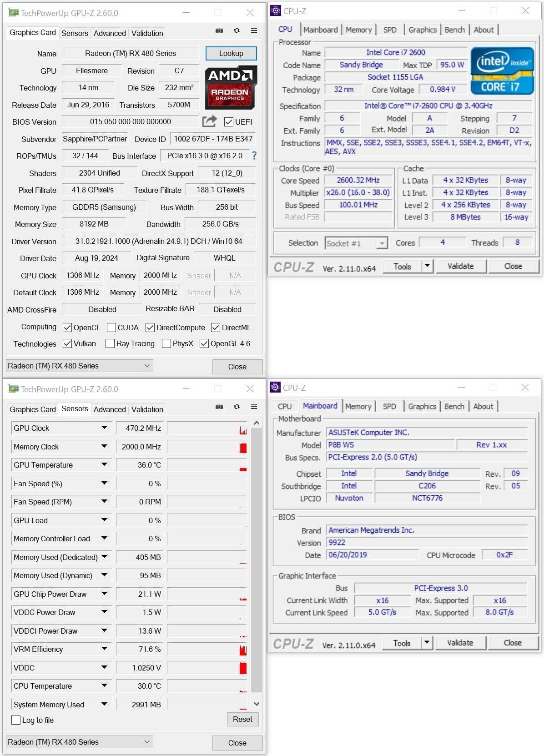Open the GPU Chip Power Draw sensor dropdown

[x=104, y=594]
